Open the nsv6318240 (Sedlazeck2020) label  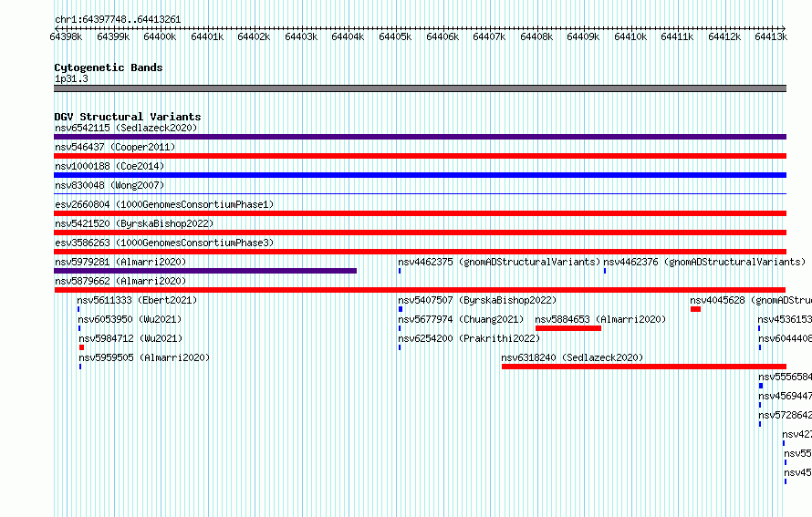click(572, 357)
